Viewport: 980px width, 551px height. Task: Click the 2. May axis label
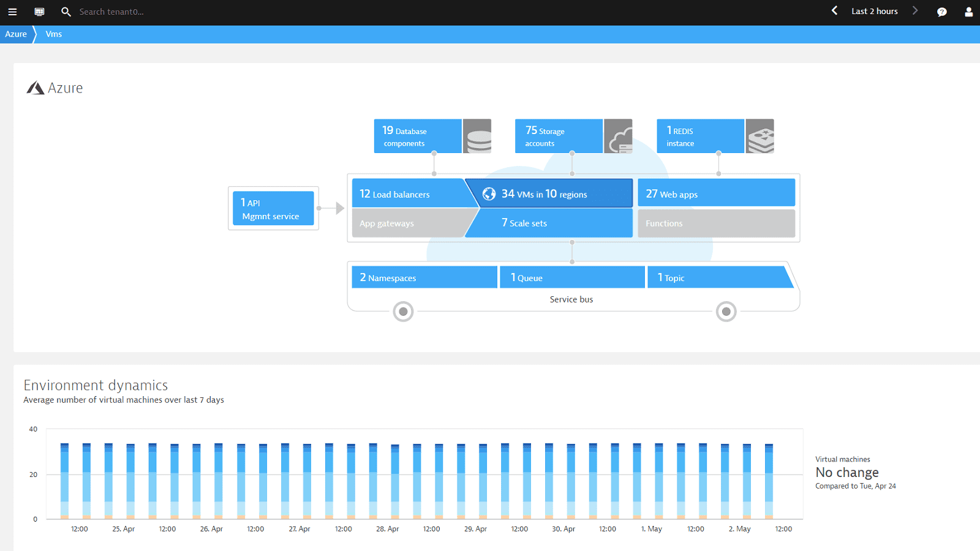coord(740,529)
